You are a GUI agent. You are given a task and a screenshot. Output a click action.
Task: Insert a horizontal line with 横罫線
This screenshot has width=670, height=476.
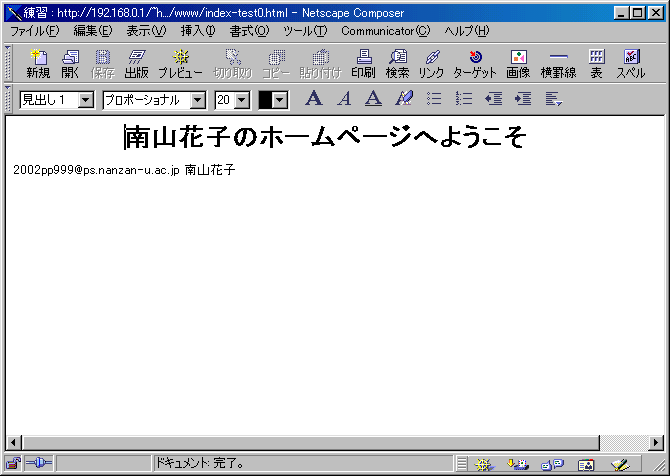coord(558,64)
